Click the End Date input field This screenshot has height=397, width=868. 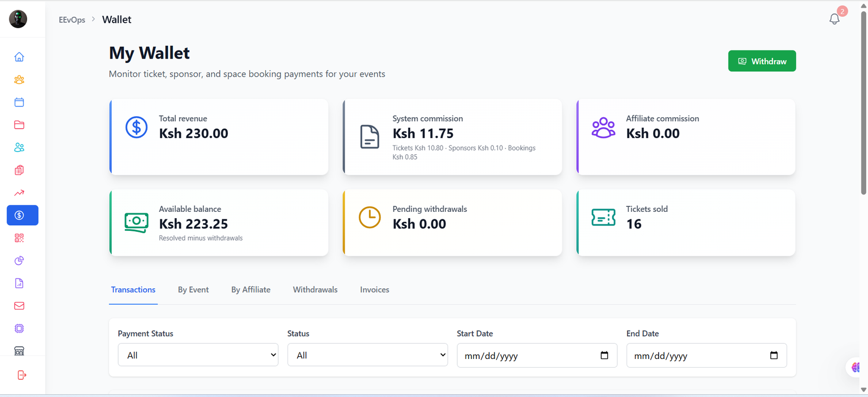(706, 355)
